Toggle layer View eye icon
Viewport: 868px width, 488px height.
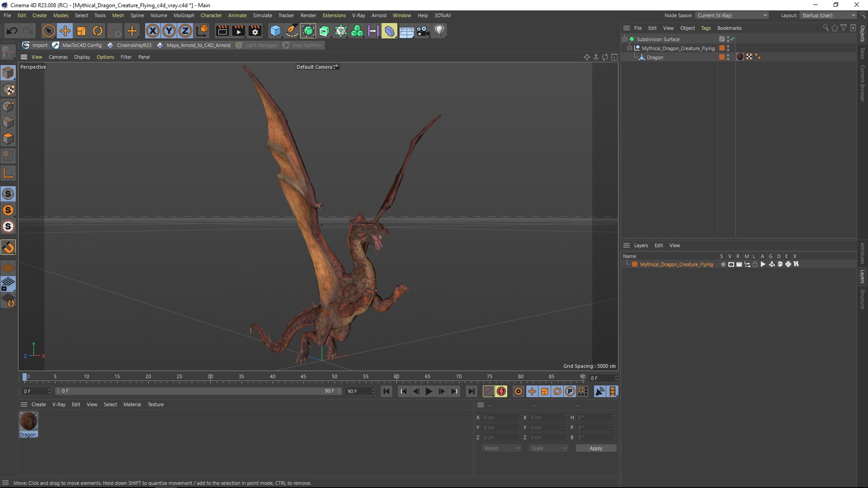(x=731, y=264)
